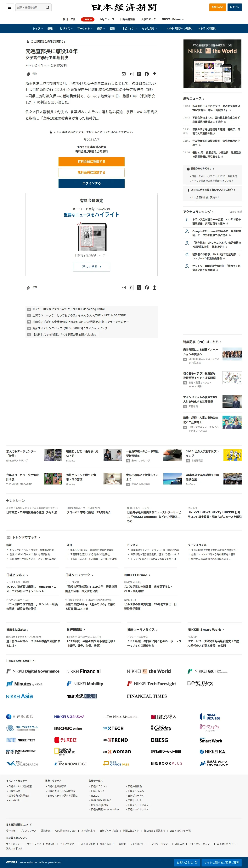
Task: Open the LIVE中 menu item
Action: (x=88, y=19)
